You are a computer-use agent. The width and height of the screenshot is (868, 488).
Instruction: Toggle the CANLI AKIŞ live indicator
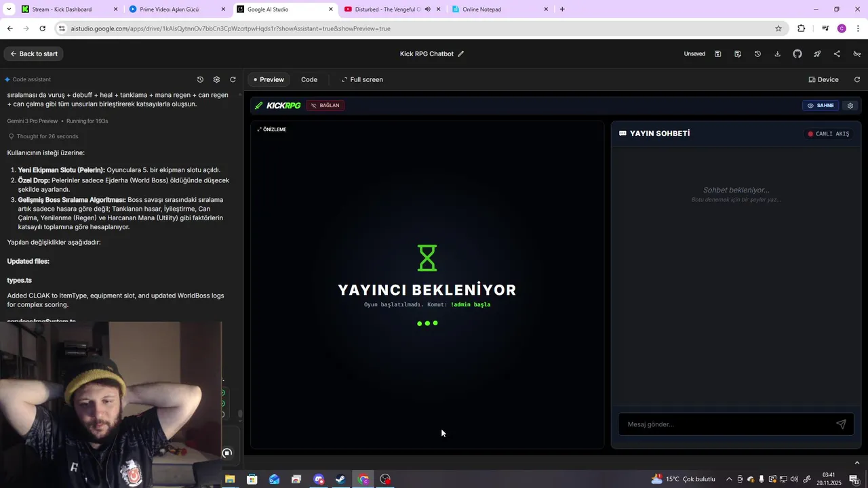click(x=828, y=134)
